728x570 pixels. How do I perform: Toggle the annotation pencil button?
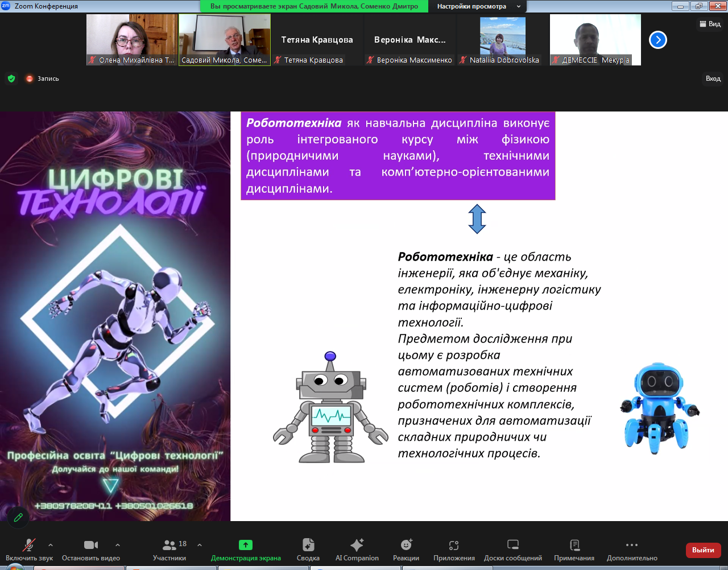tap(18, 517)
